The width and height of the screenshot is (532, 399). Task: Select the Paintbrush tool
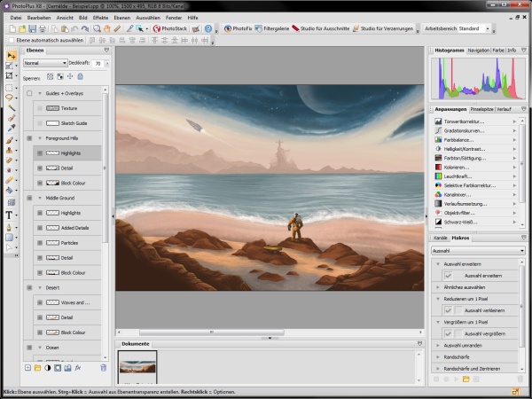click(9, 140)
